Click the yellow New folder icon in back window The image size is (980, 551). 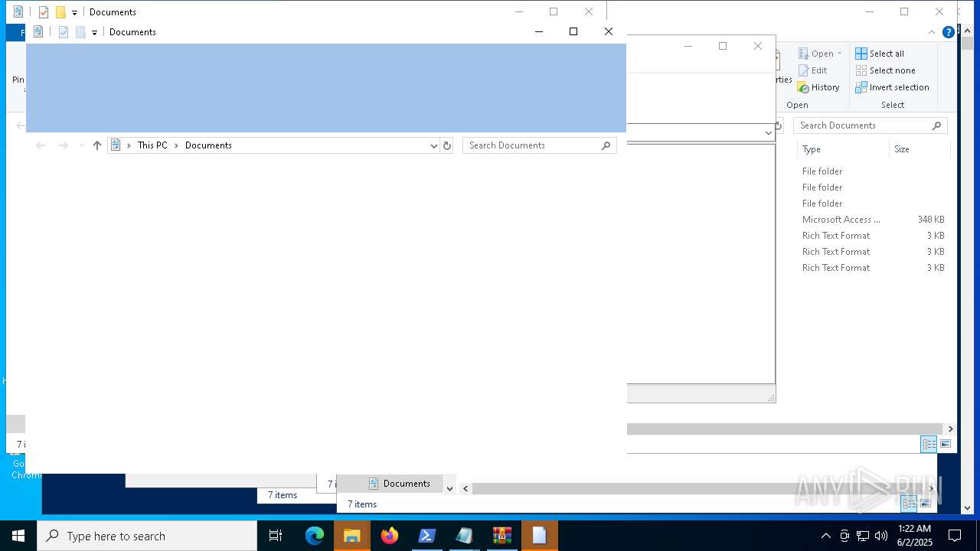[x=60, y=12]
